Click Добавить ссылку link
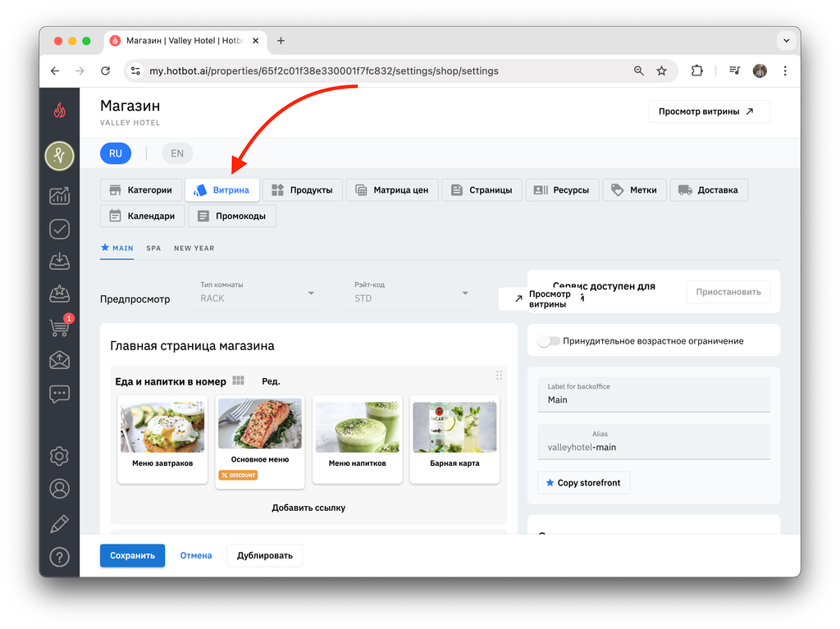Screen dimensions: 840x629 coord(308,508)
